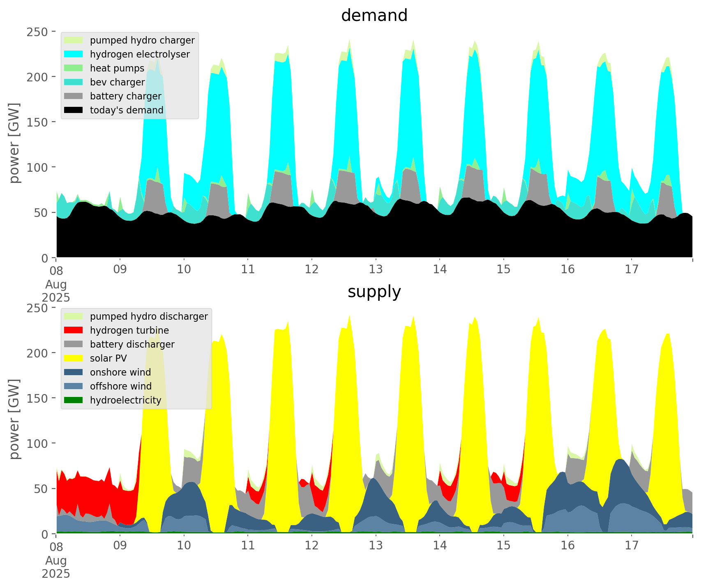Click the offshore wind legend swatch
The height and width of the screenshot is (588, 701).
(74, 386)
